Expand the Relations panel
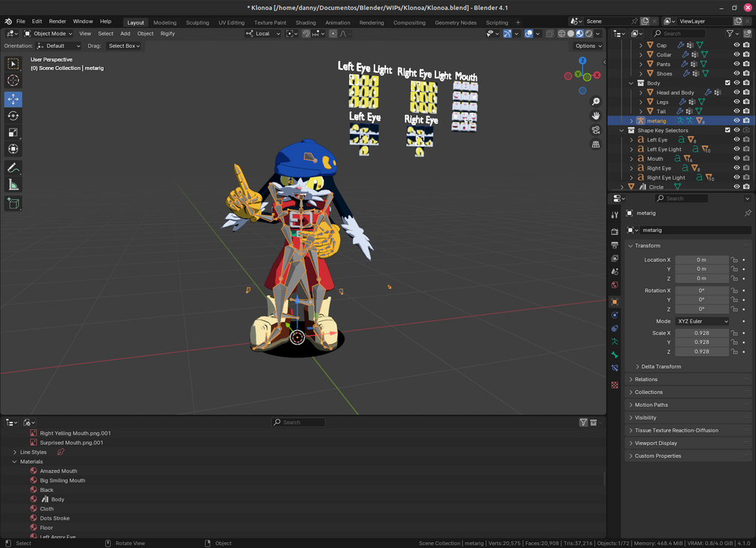 coord(645,380)
